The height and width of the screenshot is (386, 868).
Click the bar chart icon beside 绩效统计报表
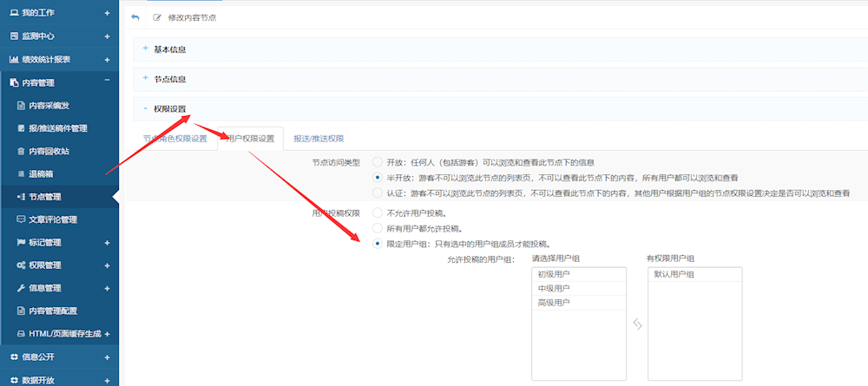pyautogui.click(x=15, y=59)
